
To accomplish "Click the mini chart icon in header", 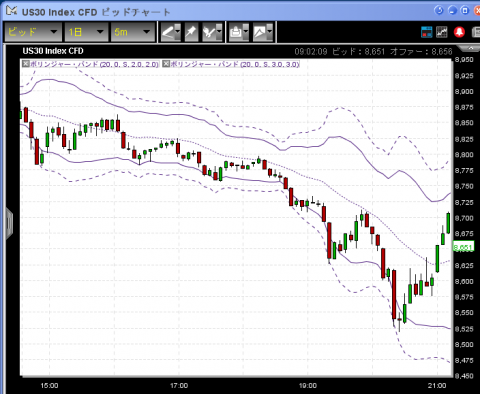I will coord(442,32).
